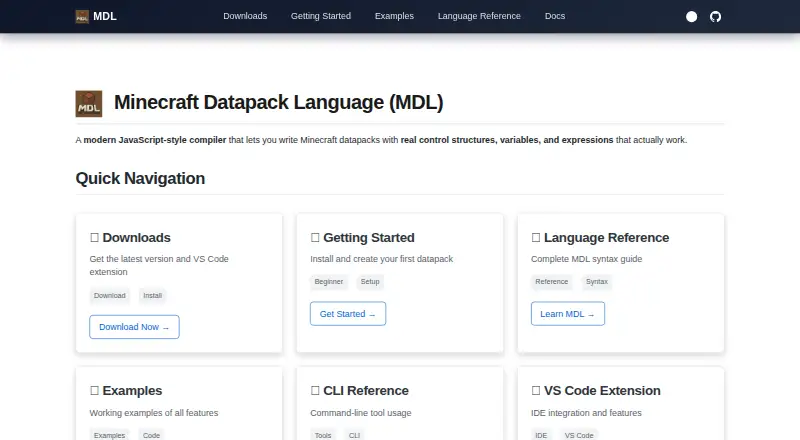
Task: Open the GitHub repository icon
Action: pos(715,17)
